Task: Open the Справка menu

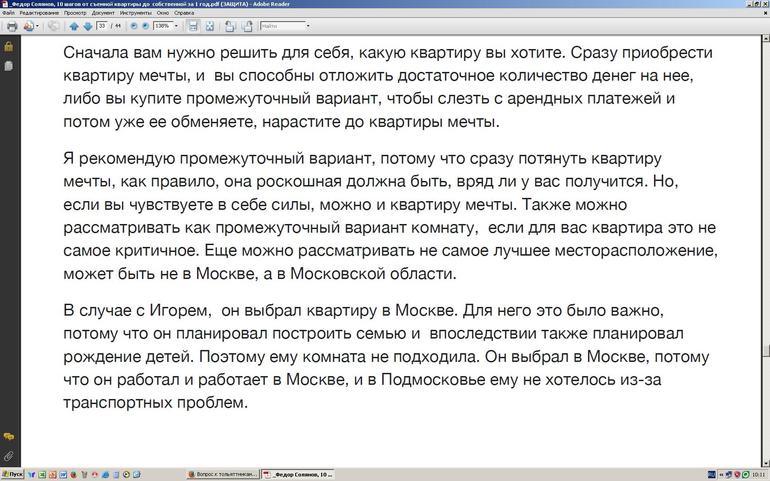Action: 184,13
